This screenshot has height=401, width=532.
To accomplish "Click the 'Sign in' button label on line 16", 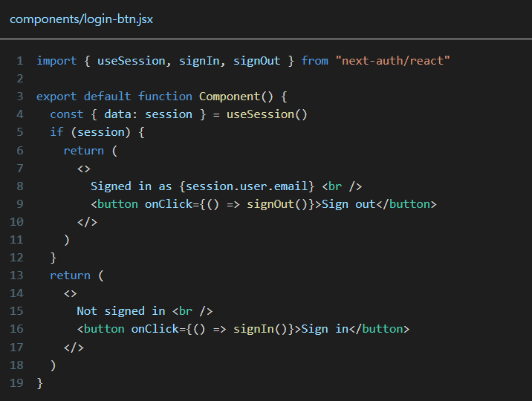I will point(325,329).
